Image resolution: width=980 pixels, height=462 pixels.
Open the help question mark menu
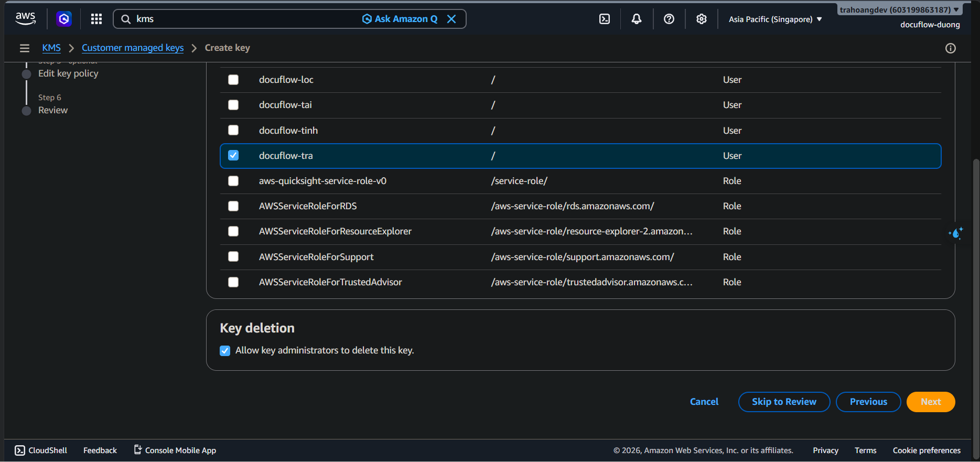[669, 19]
